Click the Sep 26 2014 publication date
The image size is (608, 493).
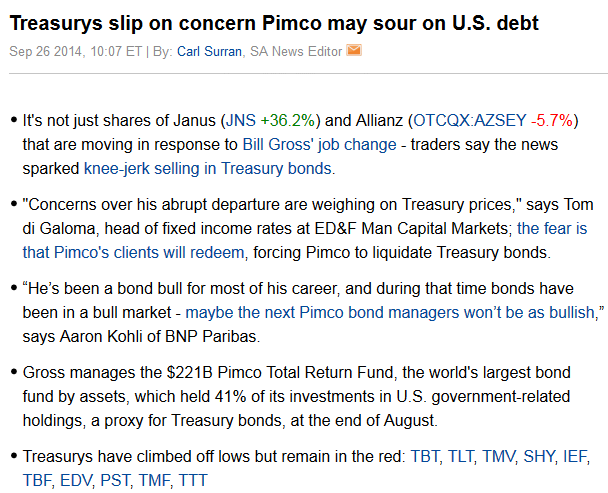click(x=45, y=51)
